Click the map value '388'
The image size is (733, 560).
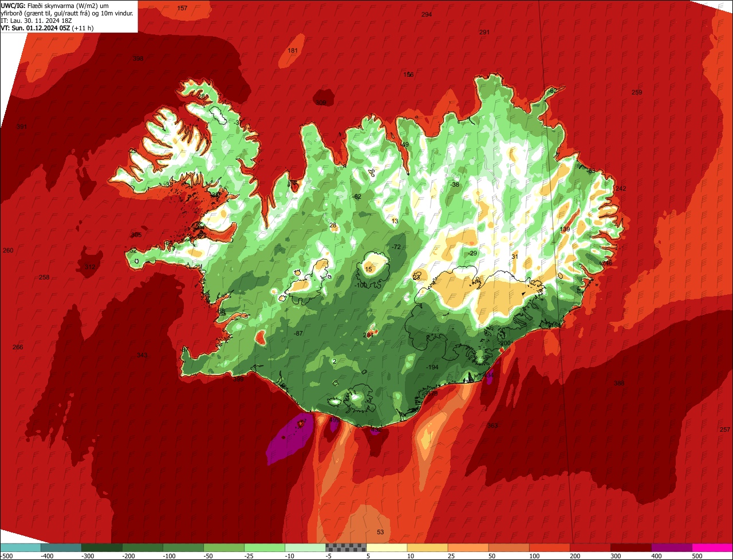pos(619,383)
